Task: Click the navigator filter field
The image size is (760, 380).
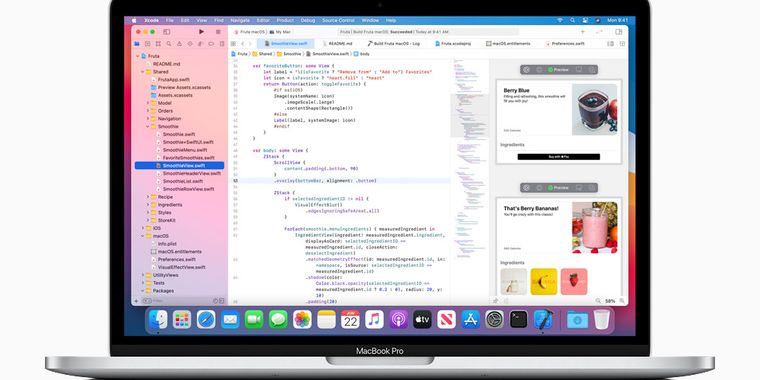Action: [x=183, y=301]
